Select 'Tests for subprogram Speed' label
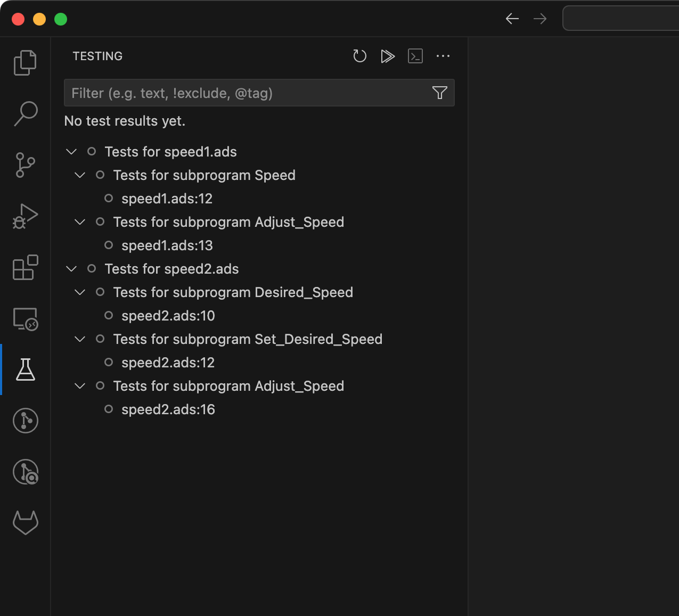679x616 pixels. pyautogui.click(x=204, y=175)
